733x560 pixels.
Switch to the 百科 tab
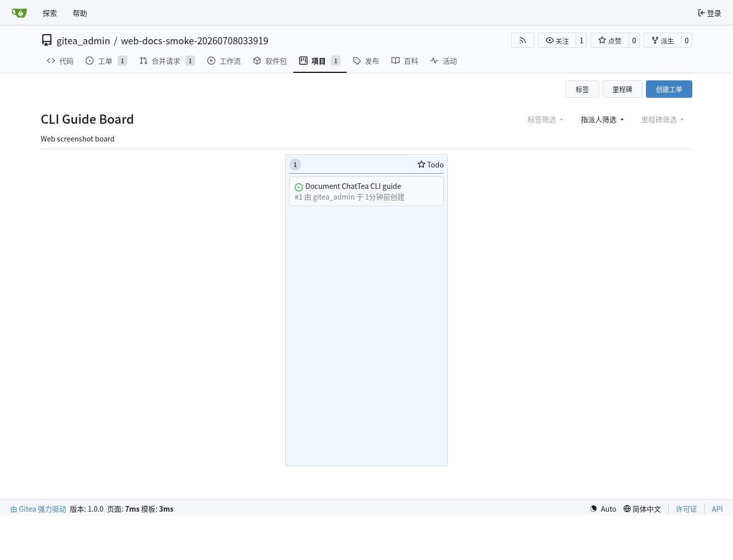click(x=405, y=61)
